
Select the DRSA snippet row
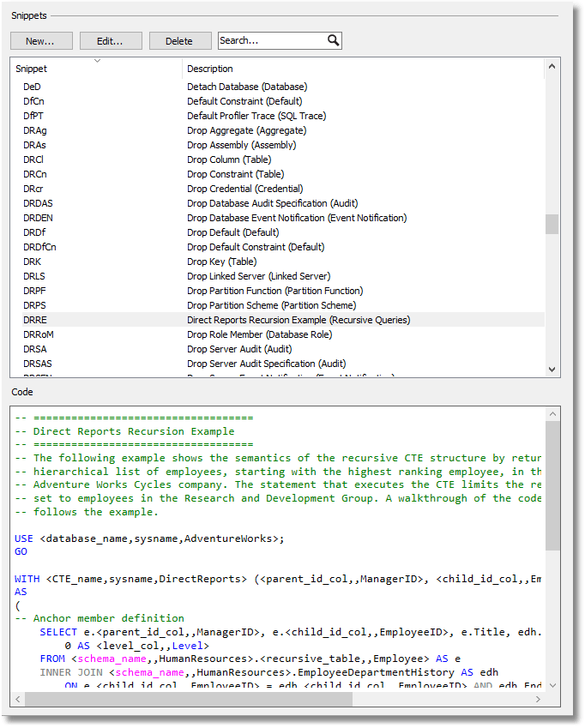point(283,349)
